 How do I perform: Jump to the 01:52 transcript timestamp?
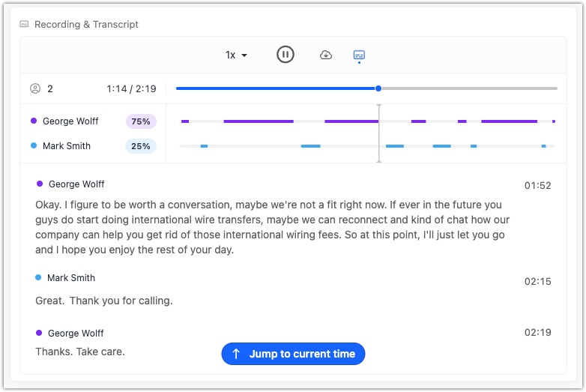(537, 186)
